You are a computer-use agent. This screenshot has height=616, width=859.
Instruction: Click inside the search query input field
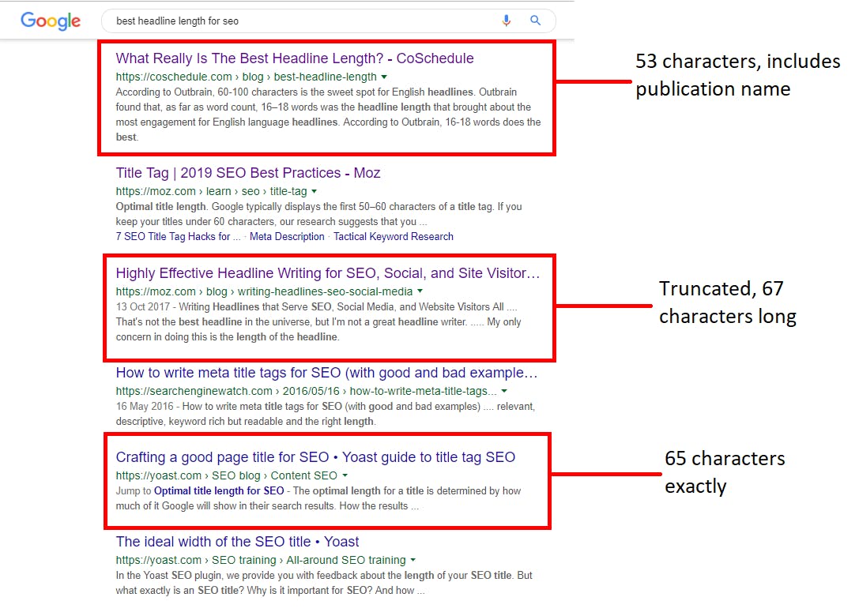300,21
